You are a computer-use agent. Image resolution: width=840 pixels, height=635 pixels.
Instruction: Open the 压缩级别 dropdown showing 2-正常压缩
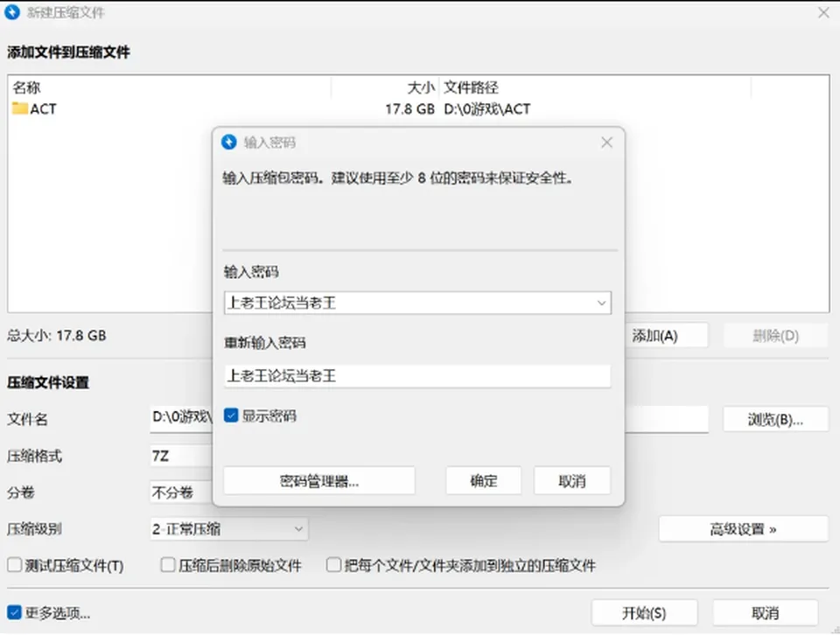pyautogui.click(x=228, y=529)
